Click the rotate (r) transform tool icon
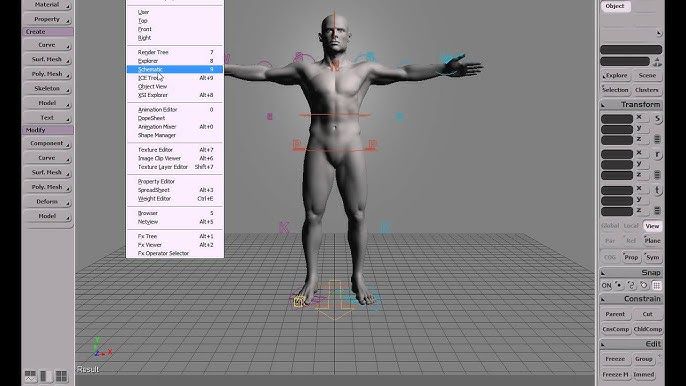The width and height of the screenshot is (686, 386). pos(657,154)
